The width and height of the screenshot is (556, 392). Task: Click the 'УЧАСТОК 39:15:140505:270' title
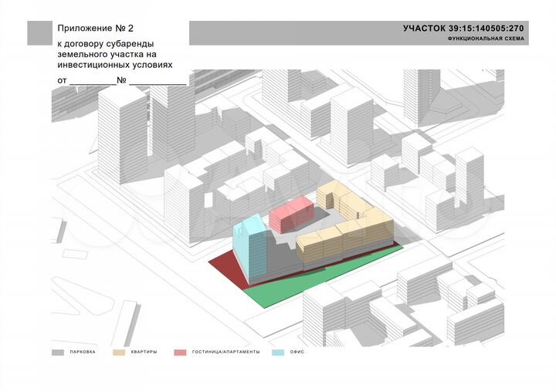pyautogui.click(x=463, y=29)
